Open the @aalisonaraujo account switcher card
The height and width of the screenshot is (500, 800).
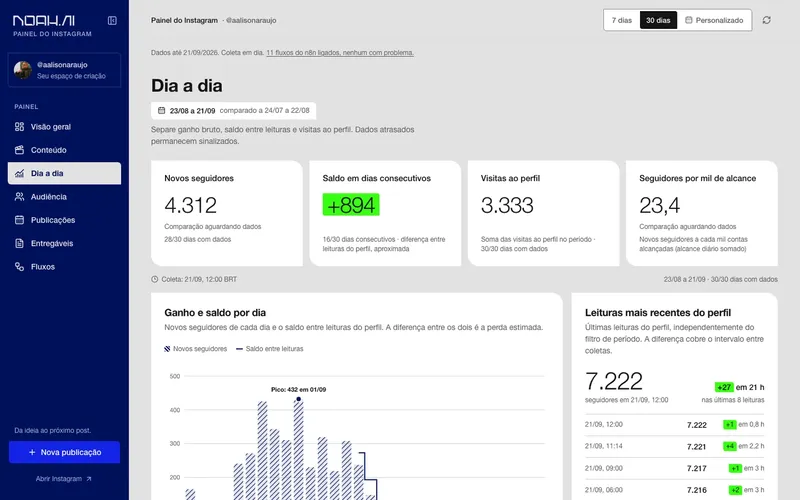tap(64, 70)
